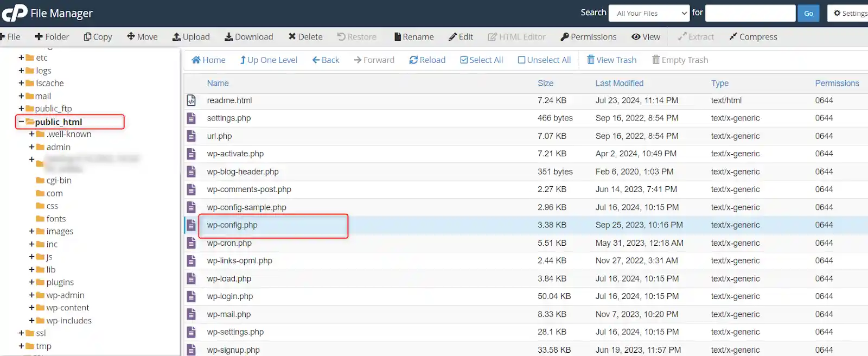Screen dimensions: 868x356
Task: Click the settings.php file icon
Action: [x=191, y=118]
